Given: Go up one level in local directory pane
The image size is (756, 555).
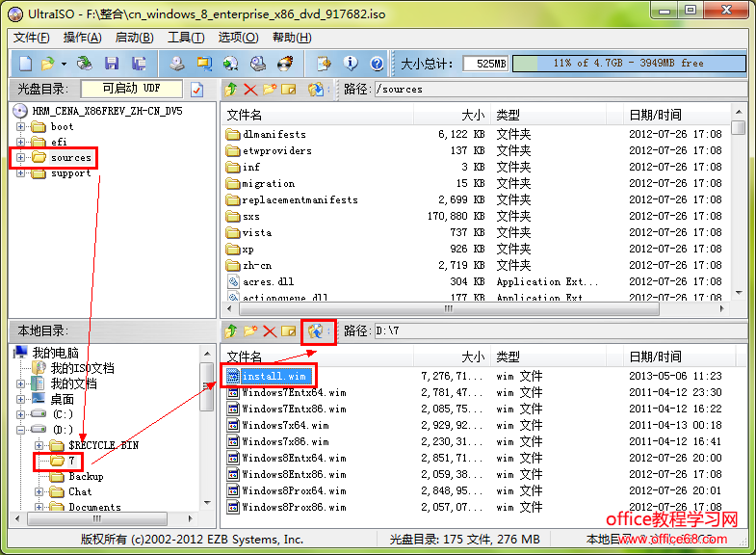Looking at the screenshot, I should [231, 331].
